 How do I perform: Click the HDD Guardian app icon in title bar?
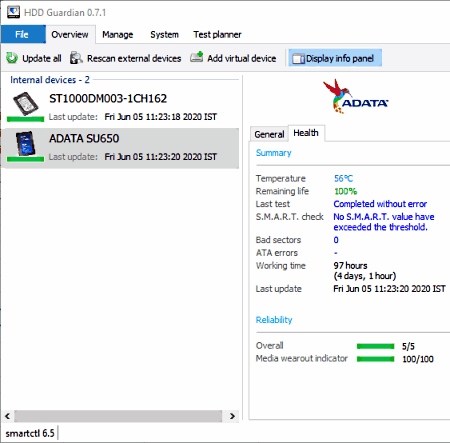[13, 12]
